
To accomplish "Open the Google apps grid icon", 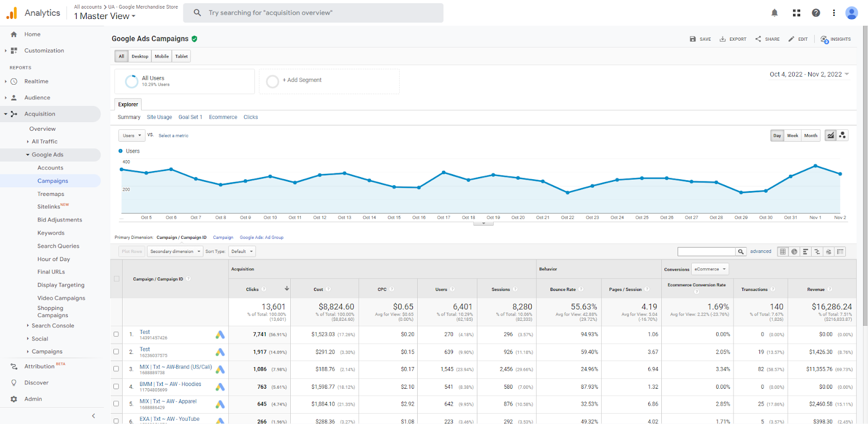I will coord(796,13).
